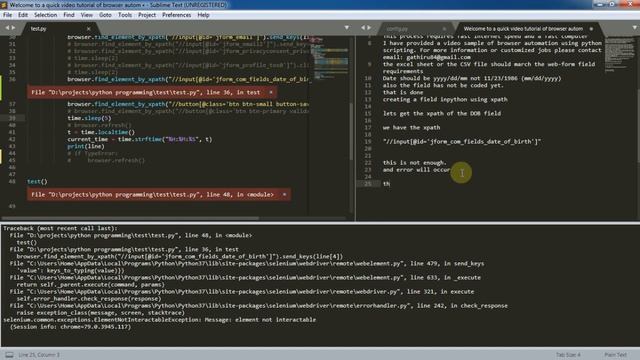Open the Tools menu
640x360 pixels.
(125, 15)
